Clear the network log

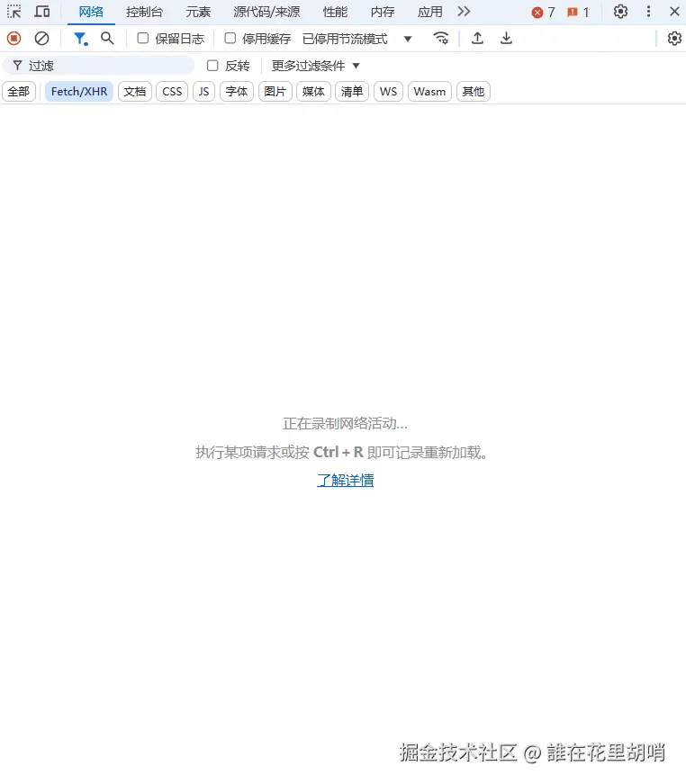(x=41, y=38)
